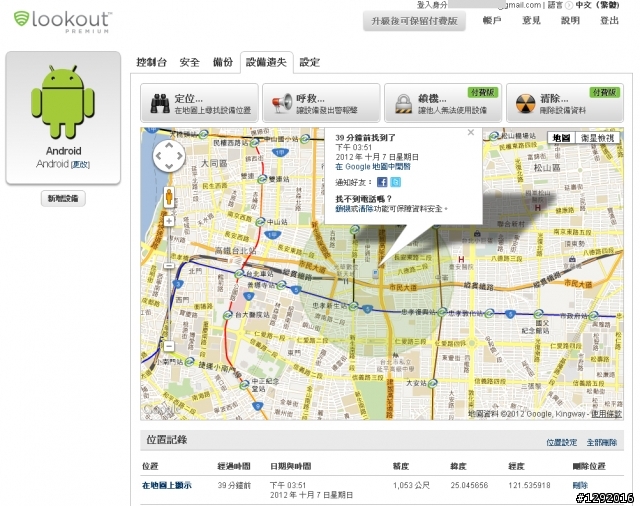Open 在 Google 地圖中開啟 link
Screen dimensions: 640x506
pyautogui.click(x=373, y=166)
